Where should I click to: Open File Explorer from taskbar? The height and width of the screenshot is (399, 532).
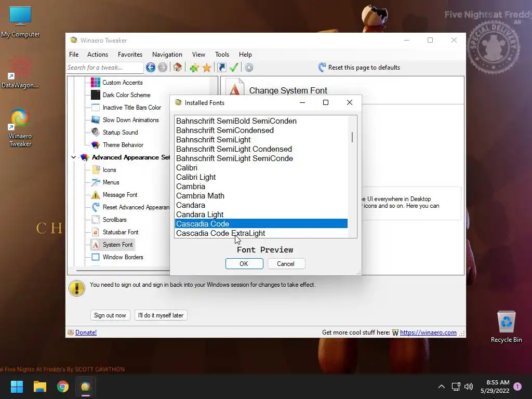pyautogui.click(x=39, y=387)
